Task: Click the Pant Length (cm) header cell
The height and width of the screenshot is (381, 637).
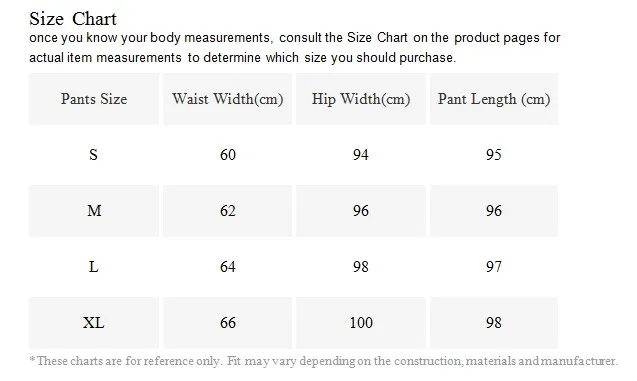Action: tap(494, 99)
